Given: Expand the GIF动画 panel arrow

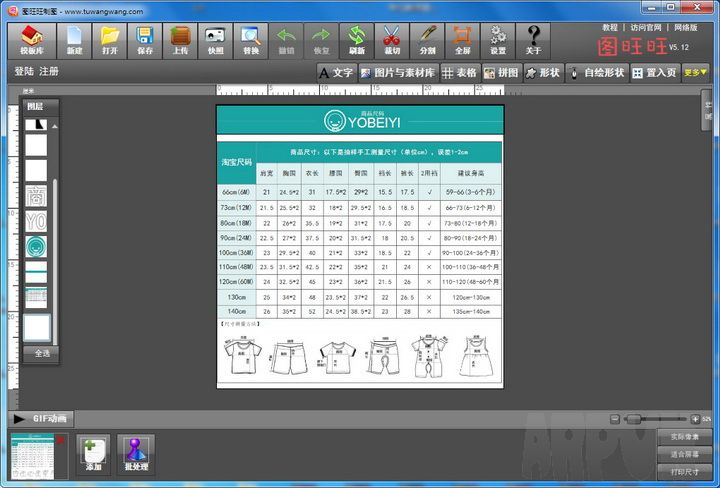Looking at the screenshot, I should 19,418.
